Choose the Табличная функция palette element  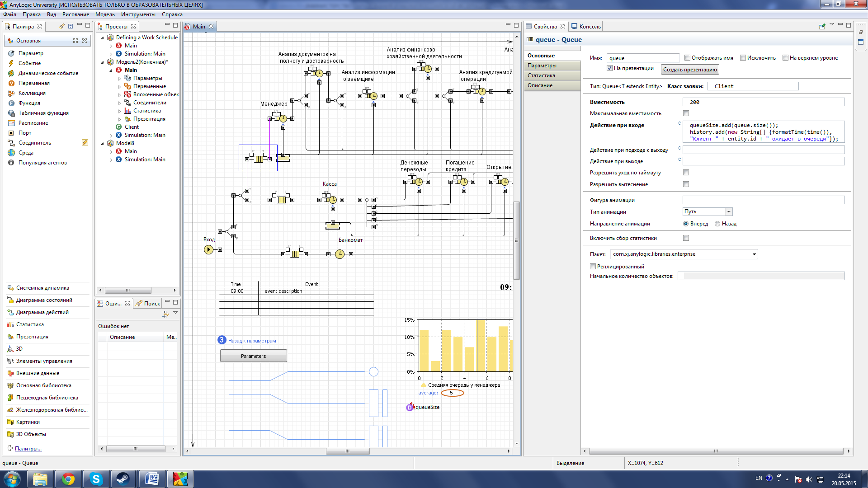[43, 113]
